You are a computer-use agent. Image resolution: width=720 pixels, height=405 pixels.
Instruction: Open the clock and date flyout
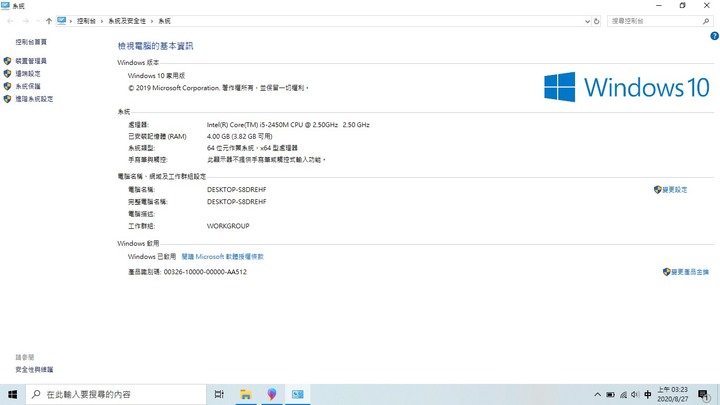click(672, 394)
